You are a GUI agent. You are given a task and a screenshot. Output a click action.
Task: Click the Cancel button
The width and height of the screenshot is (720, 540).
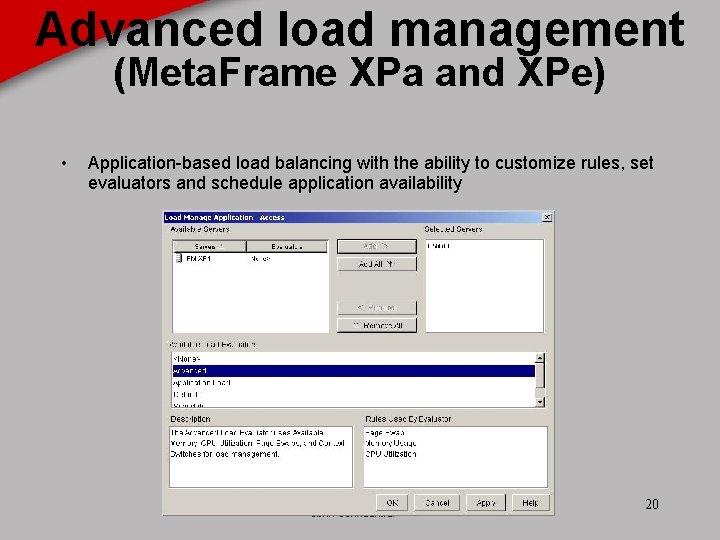(437, 503)
